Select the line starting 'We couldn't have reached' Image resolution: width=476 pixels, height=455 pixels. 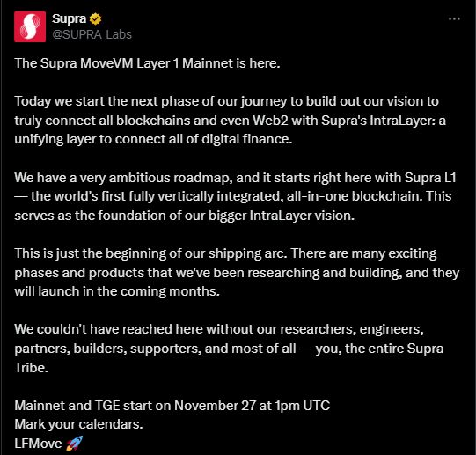tap(219, 329)
